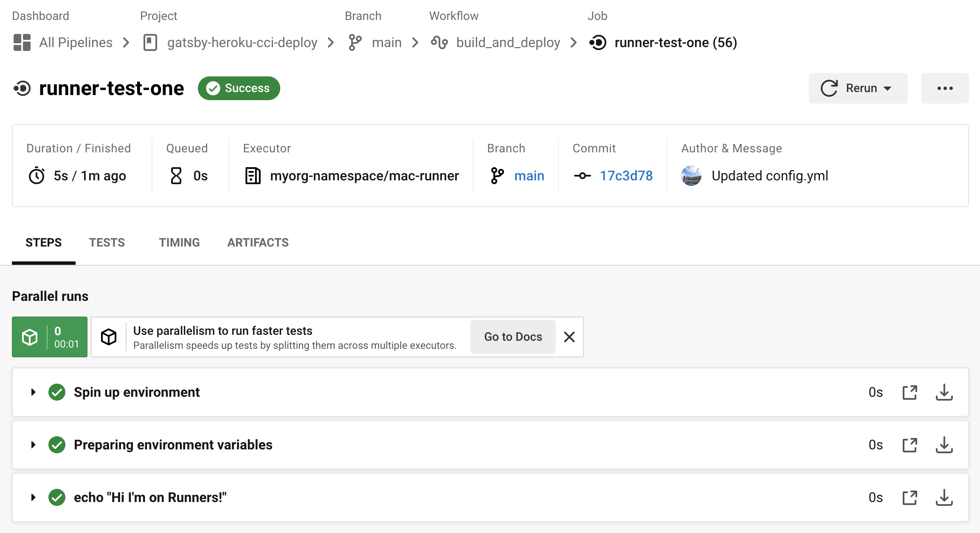The height and width of the screenshot is (533, 980).
Task: Switch to the ARTIFACTS tab
Action: point(258,243)
